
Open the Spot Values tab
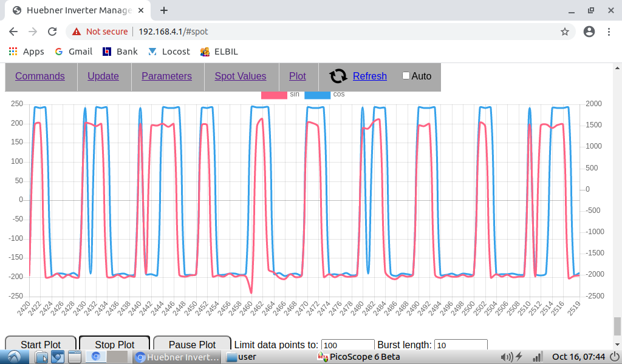click(x=240, y=76)
